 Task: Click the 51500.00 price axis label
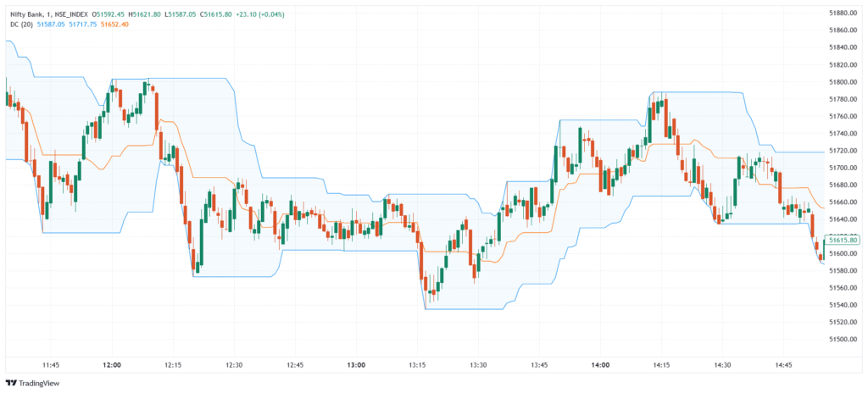843,340
